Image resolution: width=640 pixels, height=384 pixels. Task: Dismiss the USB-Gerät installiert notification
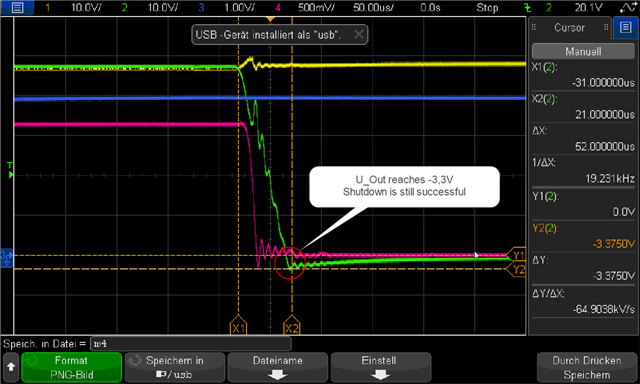tap(359, 35)
